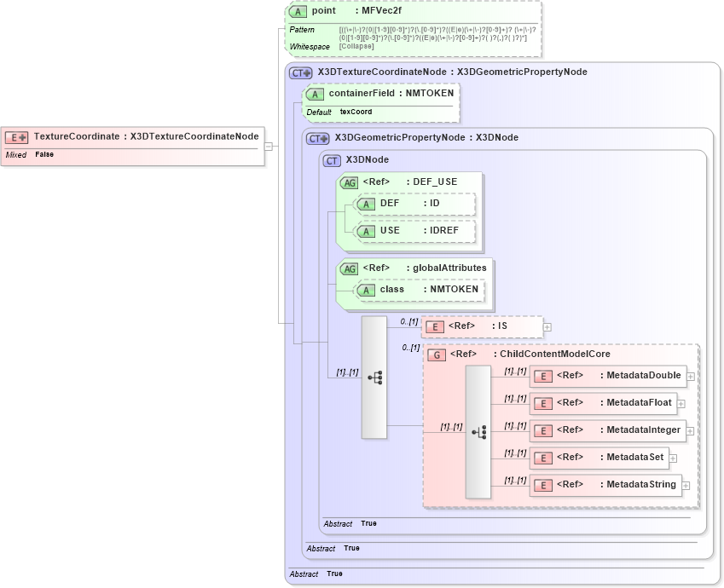Click the CT+ icon of X3DGeometricPropertyNode
Viewport: 724px width, 588px height.
318,138
